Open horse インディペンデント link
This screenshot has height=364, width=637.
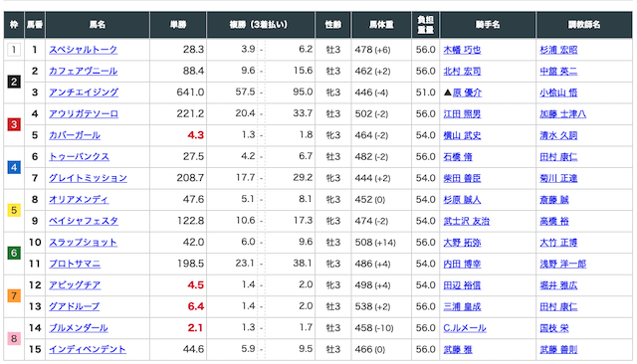[x=88, y=349]
